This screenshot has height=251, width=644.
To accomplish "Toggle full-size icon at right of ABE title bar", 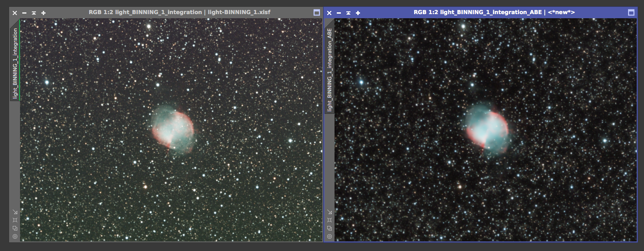I will pyautogui.click(x=631, y=13).
